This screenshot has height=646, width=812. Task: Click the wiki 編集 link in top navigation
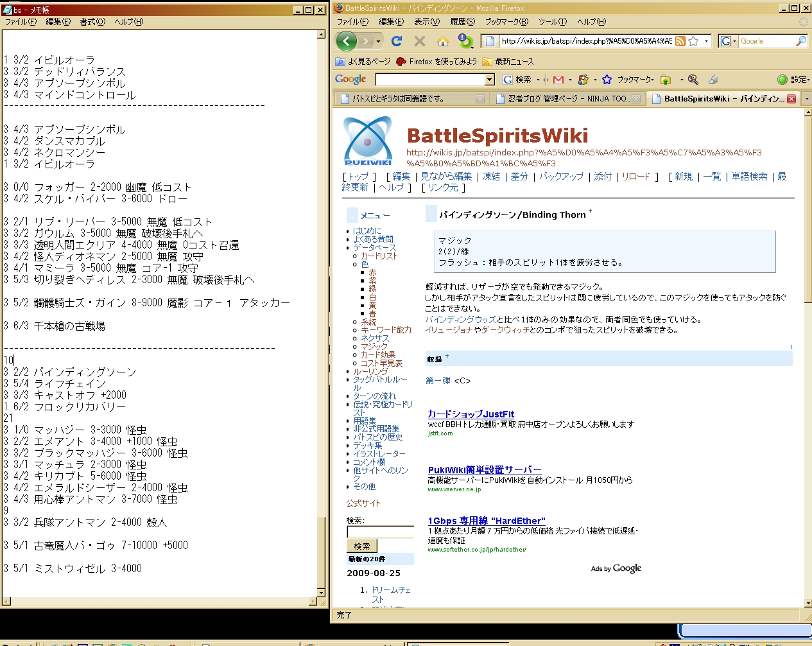coord(401,176)
